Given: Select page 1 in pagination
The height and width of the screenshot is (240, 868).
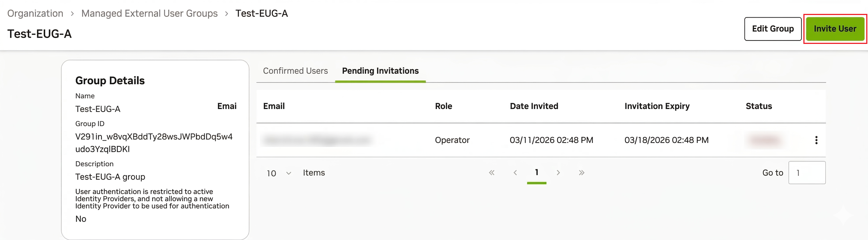Looking at the screenshot, I should pyautogui.click(x=537, y=172).
